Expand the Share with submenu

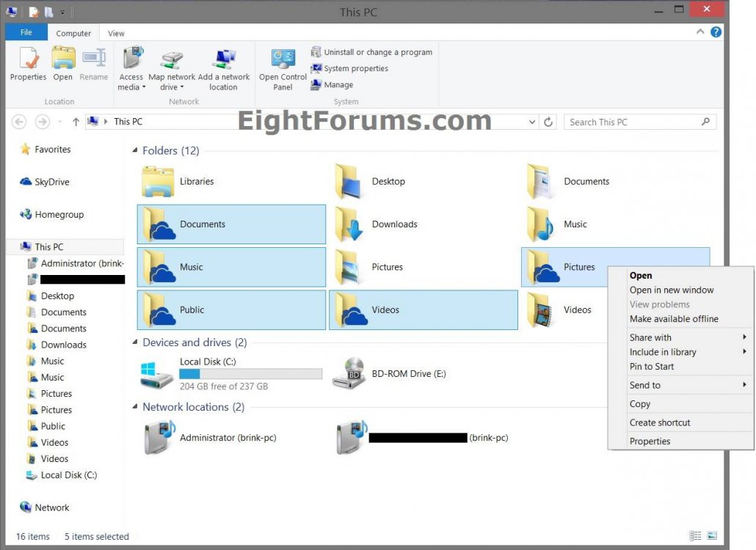(x=681, y=337)
